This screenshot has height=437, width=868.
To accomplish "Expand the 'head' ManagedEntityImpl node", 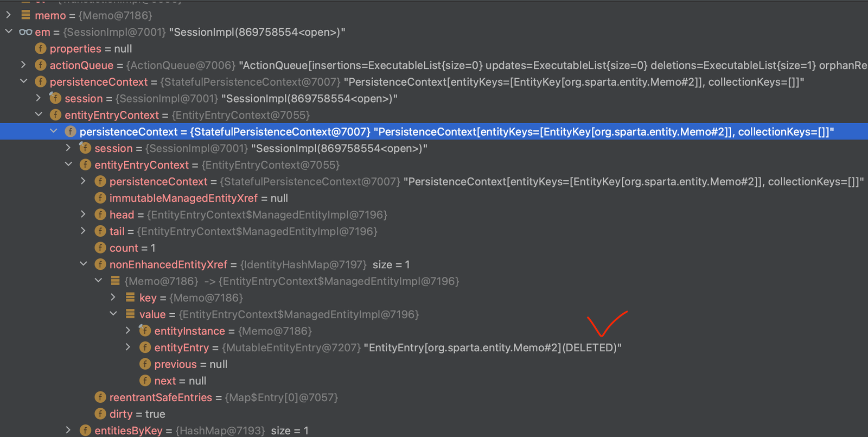I will [83, 214].
